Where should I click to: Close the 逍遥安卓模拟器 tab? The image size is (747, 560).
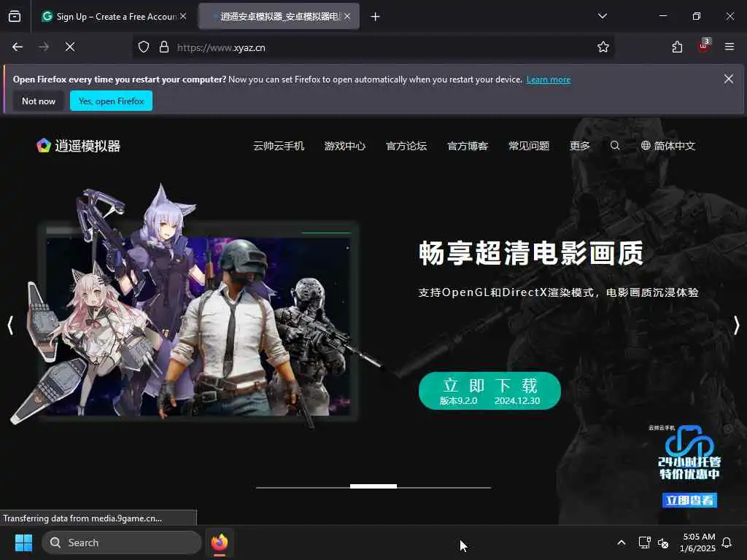coord(347,16)
